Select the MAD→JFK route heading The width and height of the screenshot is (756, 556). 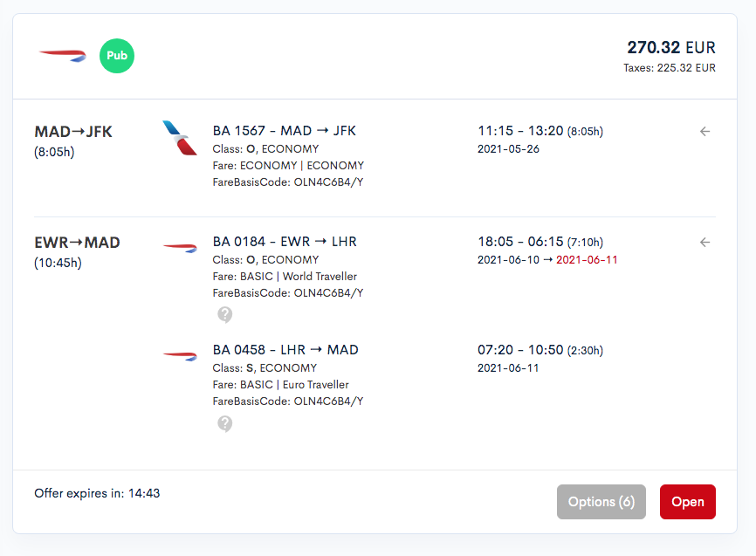click(73, 132)
